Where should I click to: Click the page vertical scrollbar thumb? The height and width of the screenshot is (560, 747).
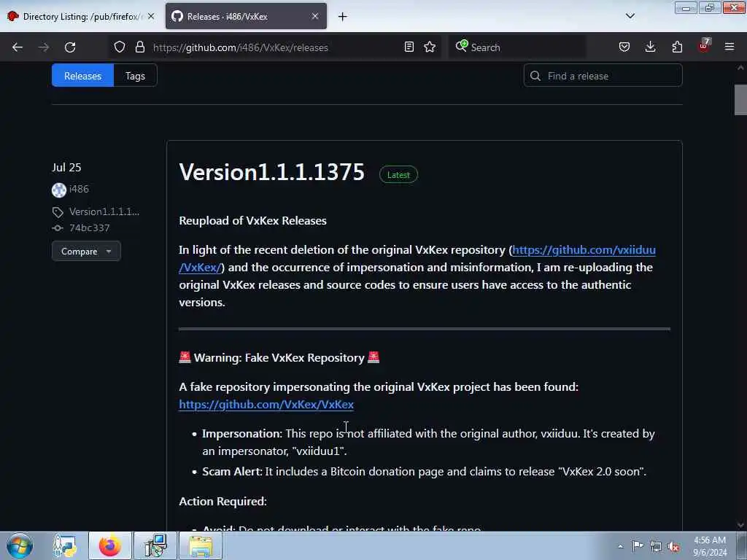tap(740, 99)
